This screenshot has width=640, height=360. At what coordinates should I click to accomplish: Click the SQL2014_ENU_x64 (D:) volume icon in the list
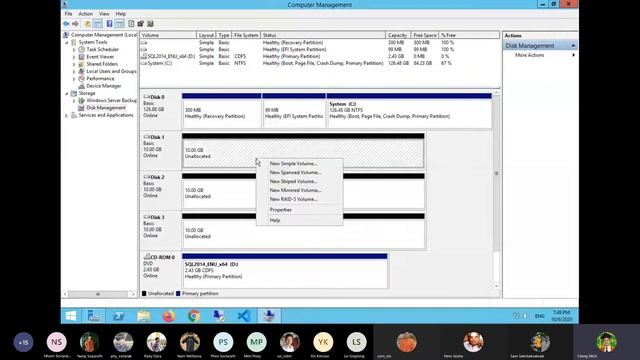tap(144, 56)
